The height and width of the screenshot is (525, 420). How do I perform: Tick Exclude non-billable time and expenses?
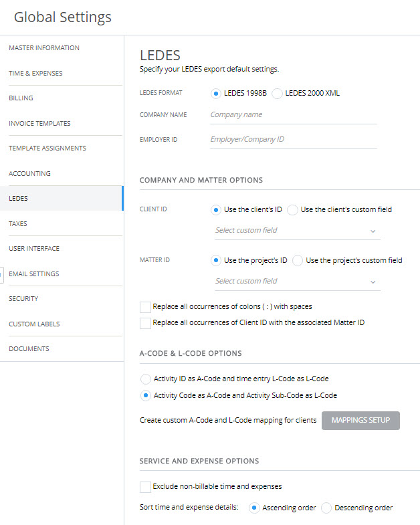145,487
